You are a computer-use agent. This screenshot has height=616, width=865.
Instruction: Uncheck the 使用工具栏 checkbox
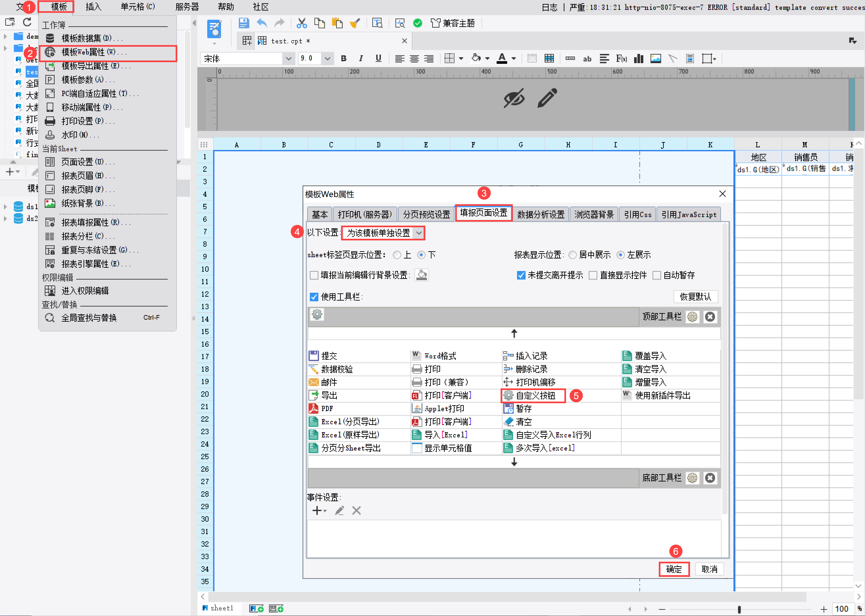coord(314,297)
